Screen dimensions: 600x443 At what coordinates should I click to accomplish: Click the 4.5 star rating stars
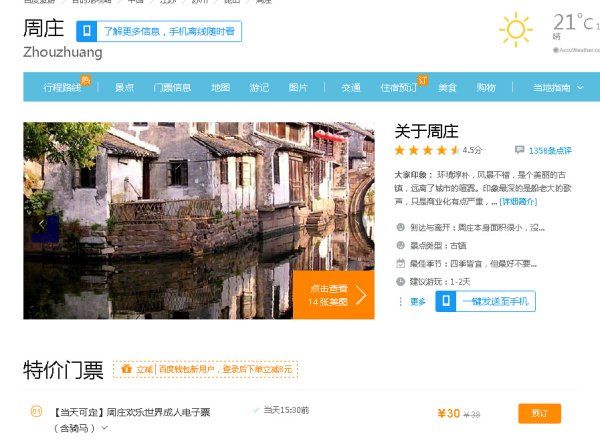(427, 150)
